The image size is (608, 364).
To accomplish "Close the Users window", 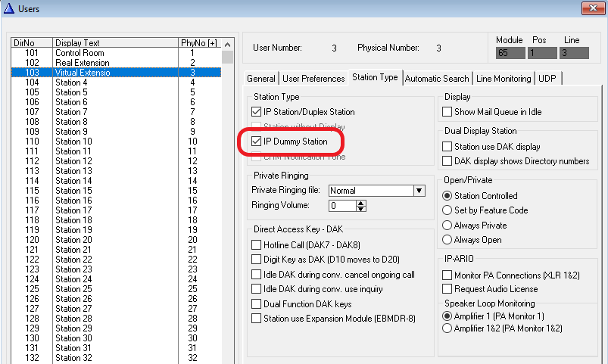I will tap(593, 8).
